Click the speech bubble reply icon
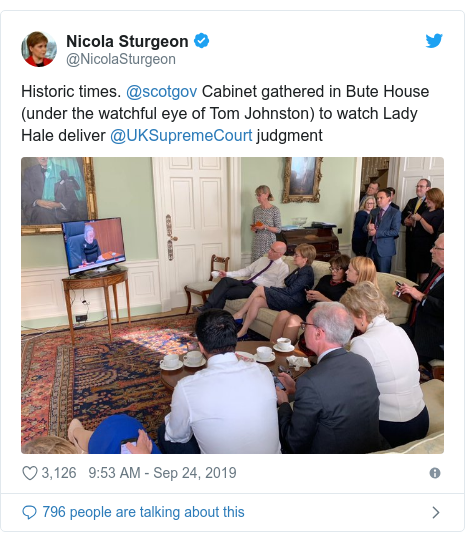This screenshot has width=465, height=542. click(x=29, y=512)
